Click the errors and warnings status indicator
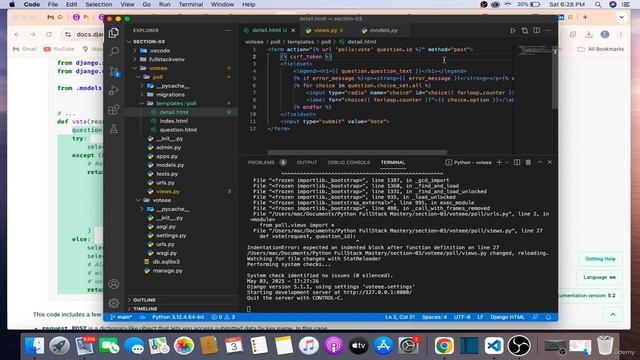This screenshot has width=640, height=360. (x=223, y=317)
